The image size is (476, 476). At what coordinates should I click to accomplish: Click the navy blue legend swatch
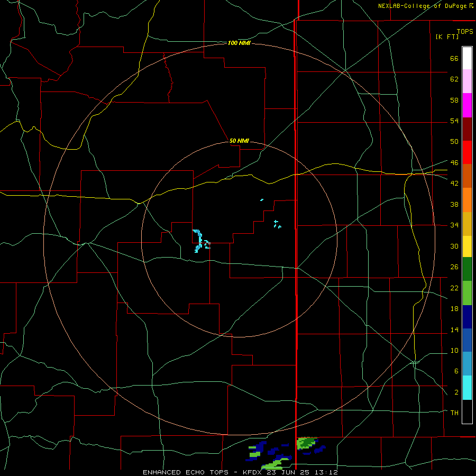[x=467, y=317]
